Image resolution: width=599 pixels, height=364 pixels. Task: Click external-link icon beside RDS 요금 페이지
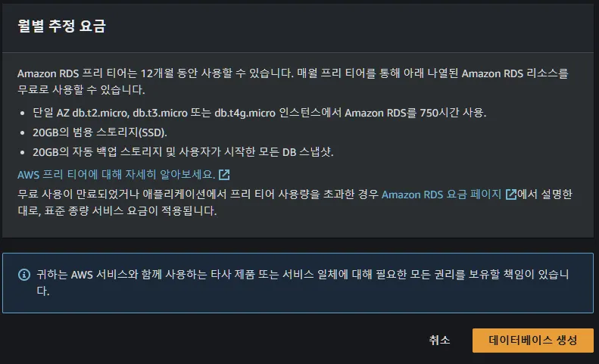click(x=511, y=194)
